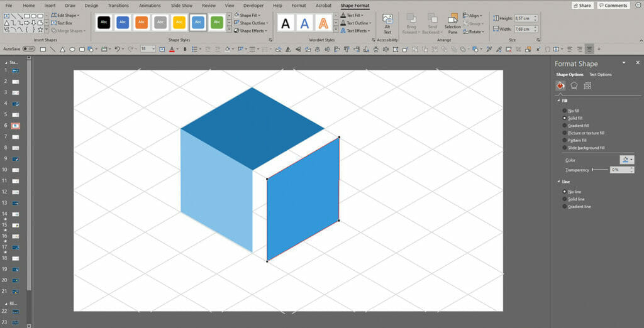Apply the orange Abc shape style
Image resolution: width=644 pixels, height=328 pixels.
[x=142, y=23]
